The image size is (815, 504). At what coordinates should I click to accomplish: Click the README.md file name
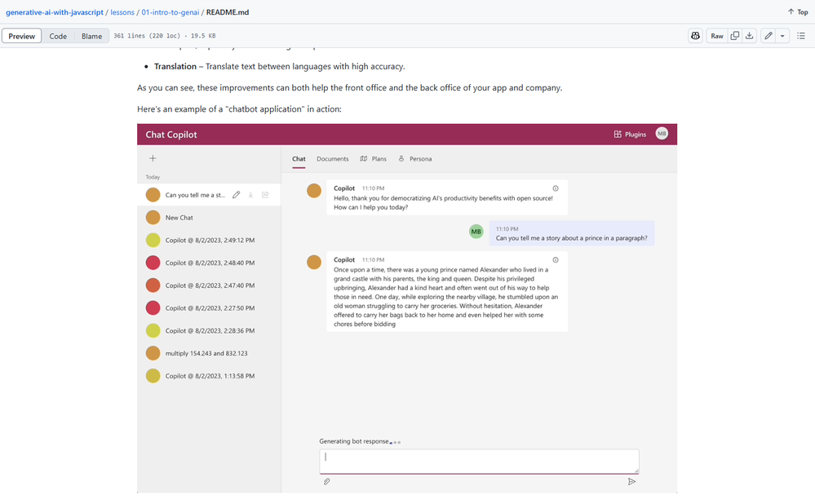point(227,12)
